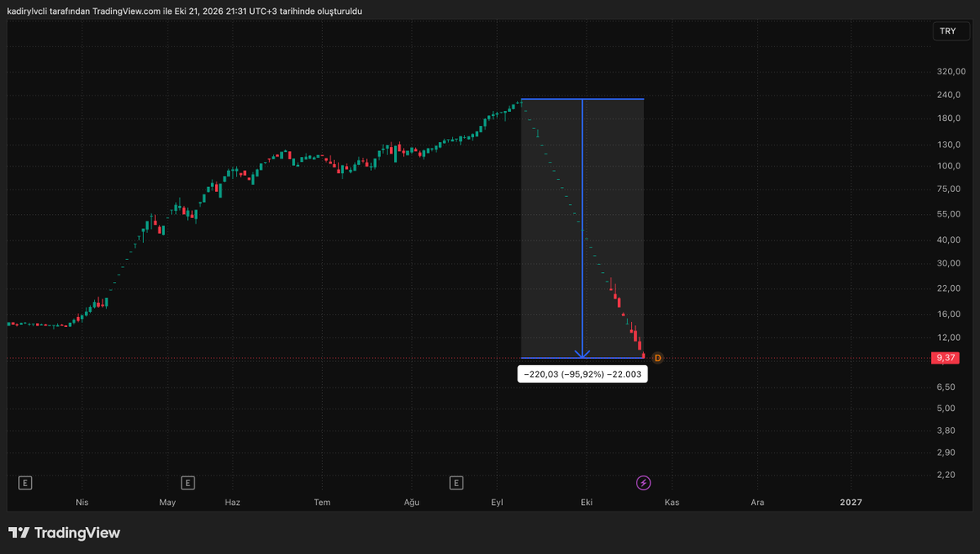Click the top blue line of measurement box
This screenshot has width=980, height=554.
point(583,99)
